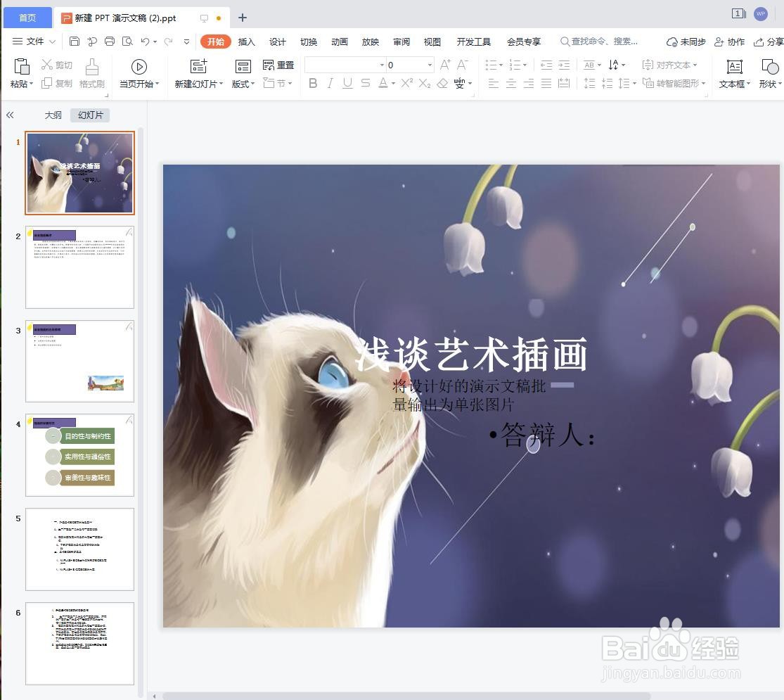
Task: Select slide 2 thumbnail
Action: click(80, 267)
